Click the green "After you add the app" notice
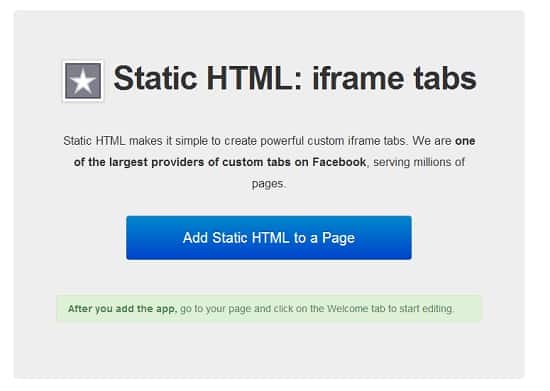550x391 pixels. 269,309
